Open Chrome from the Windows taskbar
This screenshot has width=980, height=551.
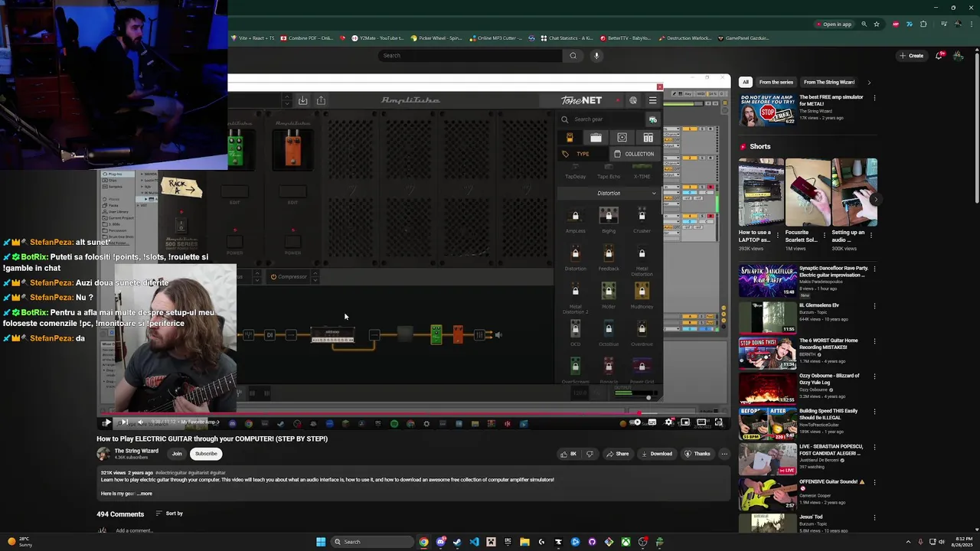423,542
